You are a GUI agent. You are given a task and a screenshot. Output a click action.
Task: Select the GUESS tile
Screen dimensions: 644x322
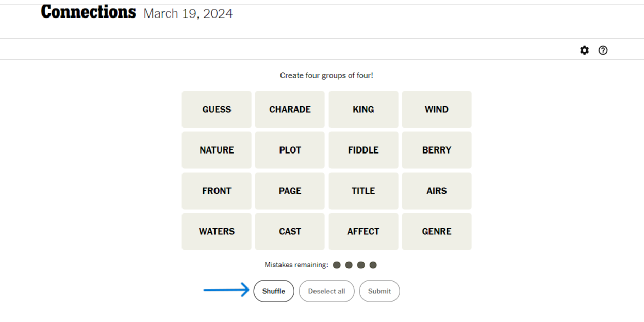217,109
